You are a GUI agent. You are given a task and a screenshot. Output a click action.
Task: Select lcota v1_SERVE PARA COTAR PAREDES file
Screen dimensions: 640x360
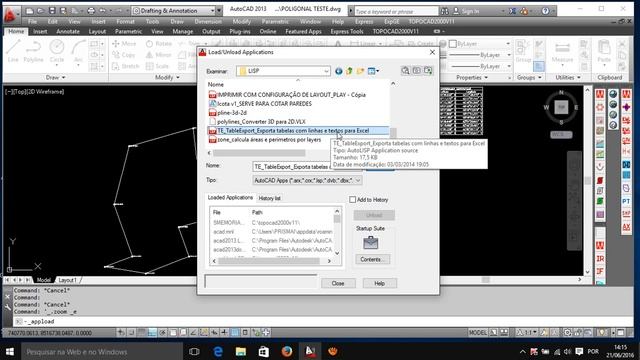coord(260,104)
